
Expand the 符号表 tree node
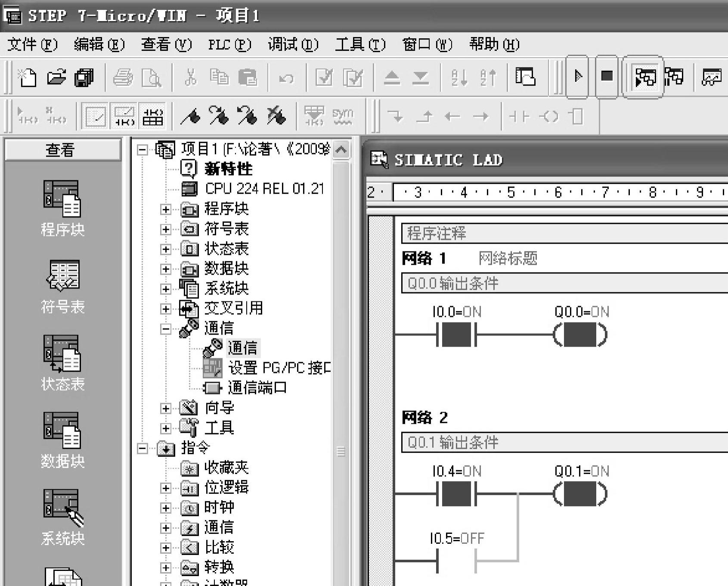pos(166,229)
